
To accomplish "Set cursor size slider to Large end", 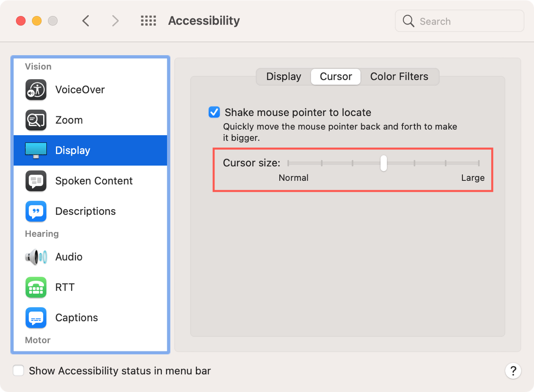I will pyautogui.click(x=479, y=163).
